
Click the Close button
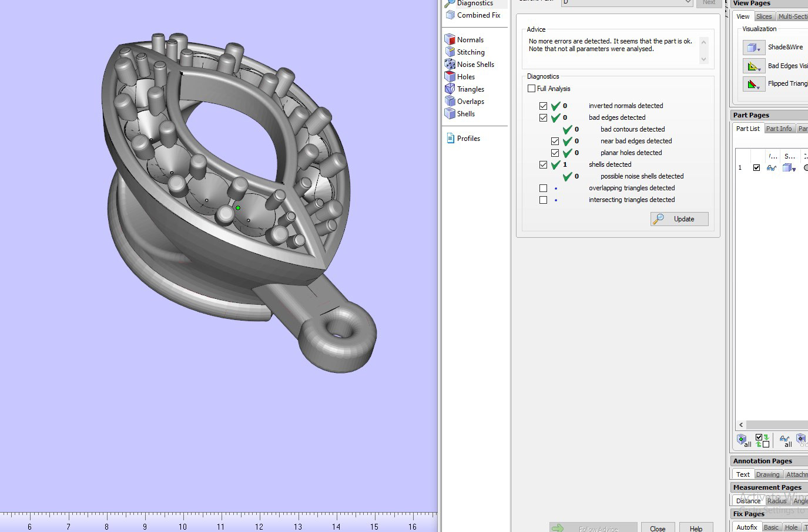pos(658,528)
